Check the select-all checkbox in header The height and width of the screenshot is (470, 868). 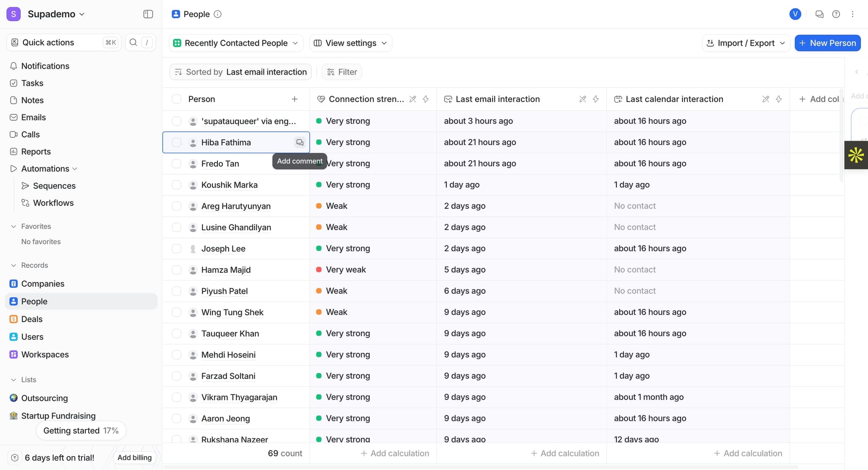coord(176,99)
